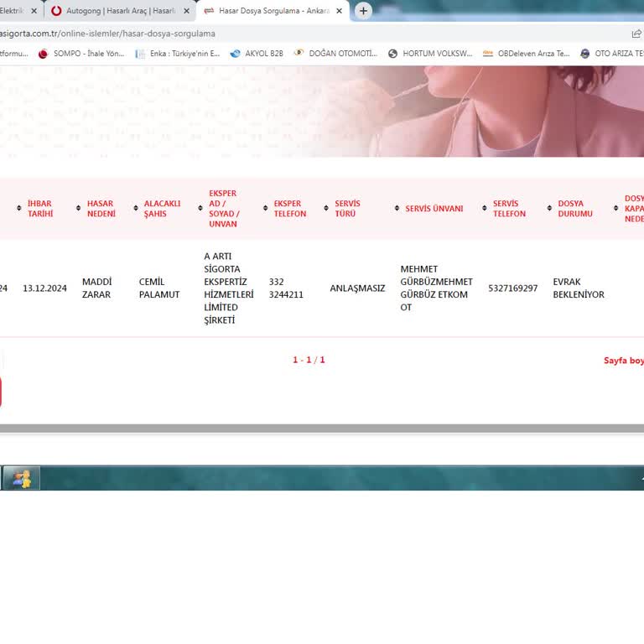
Task: Select the 13.12.2024 date cell
Action: (x=44, y=288)
